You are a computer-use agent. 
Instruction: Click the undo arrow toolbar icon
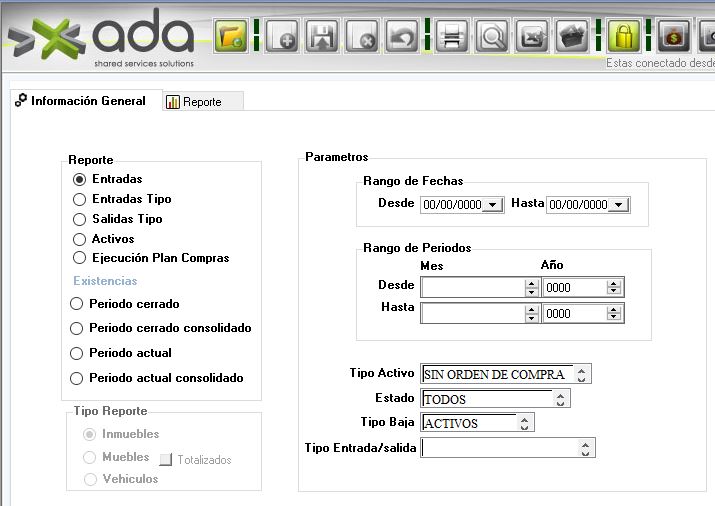coord(402,37)
